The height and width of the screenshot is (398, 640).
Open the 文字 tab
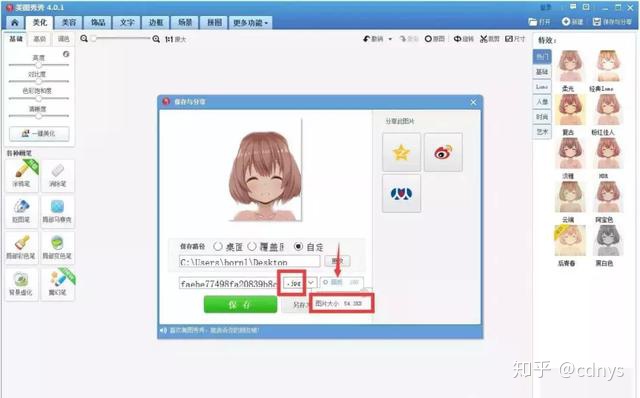pos(127,22)
